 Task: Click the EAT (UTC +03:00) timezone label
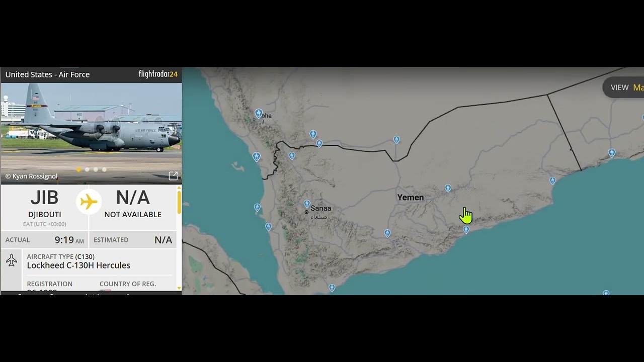[x=44, y=224]
